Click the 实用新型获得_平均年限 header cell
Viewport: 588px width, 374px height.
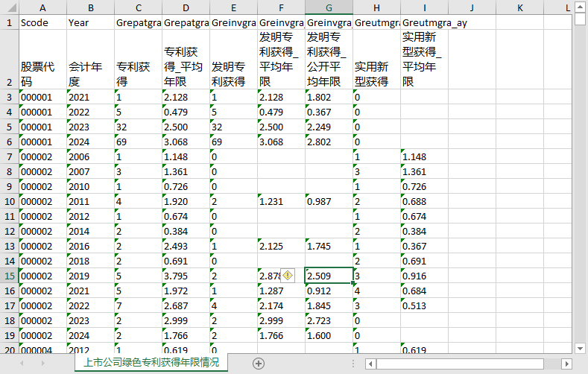click(x=424, y=59)
